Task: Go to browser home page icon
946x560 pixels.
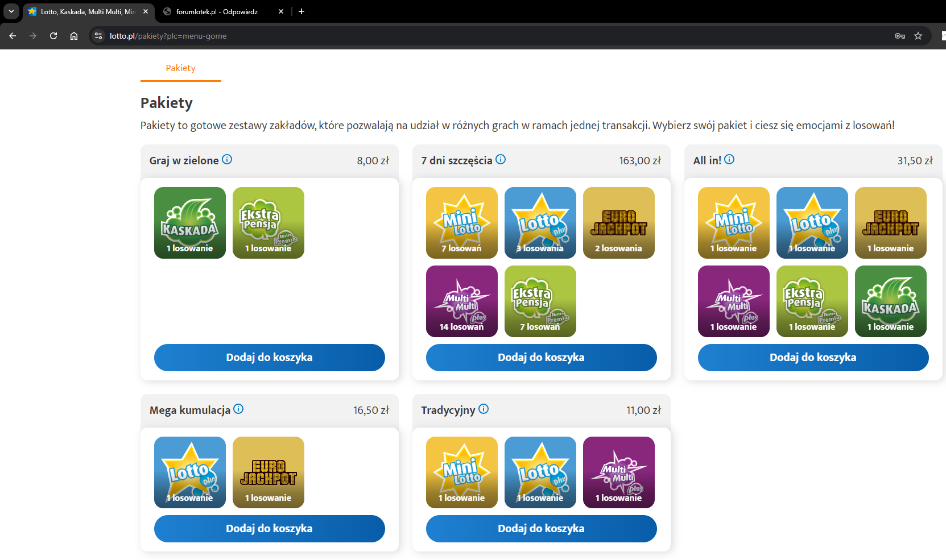Action: [74, 36]
